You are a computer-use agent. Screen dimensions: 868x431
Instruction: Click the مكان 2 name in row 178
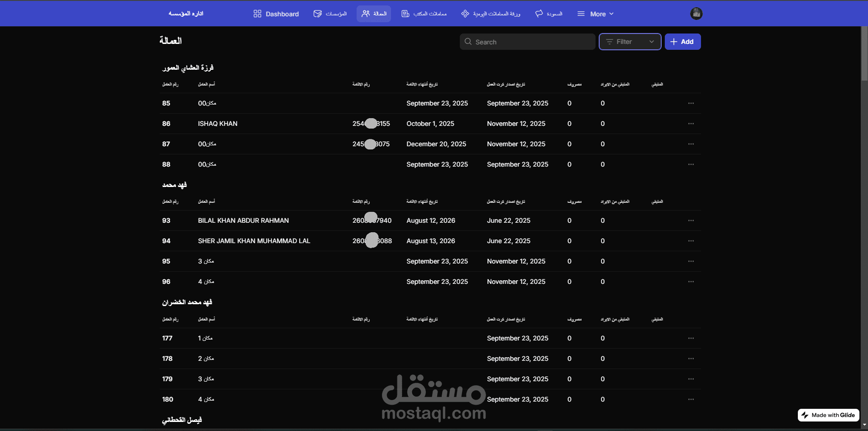point(206,359)
